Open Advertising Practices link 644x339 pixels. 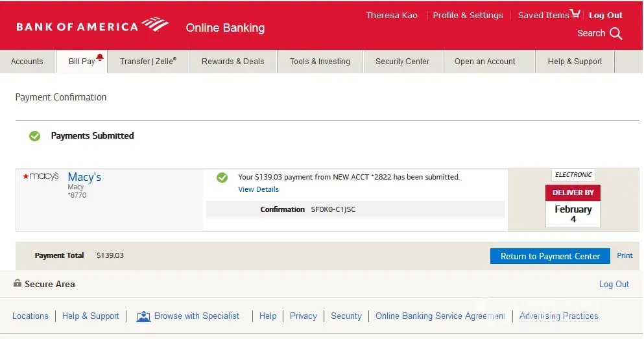tap(558, 316)
